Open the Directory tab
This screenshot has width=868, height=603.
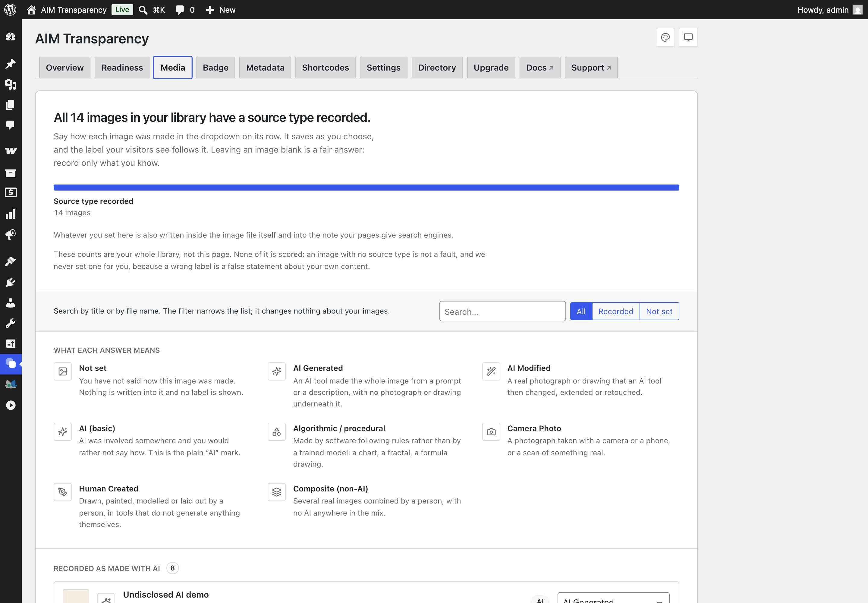437,68
